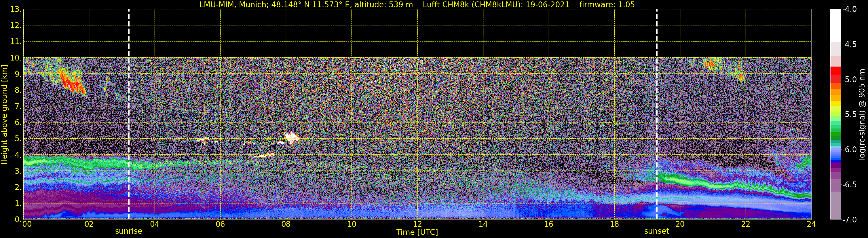Click the 'Time [UTC]' axis label
This screenshot has height=238, width=868.
tap(417, 232)
